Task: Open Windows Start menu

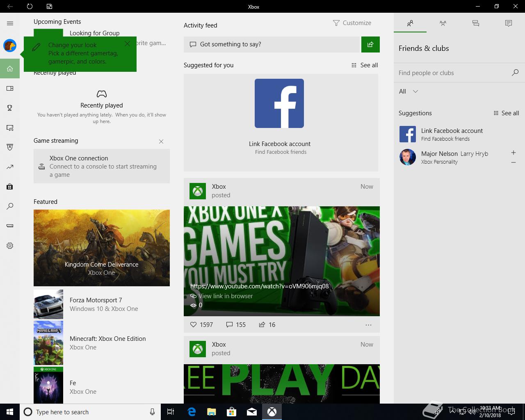Action: (10, 412)
